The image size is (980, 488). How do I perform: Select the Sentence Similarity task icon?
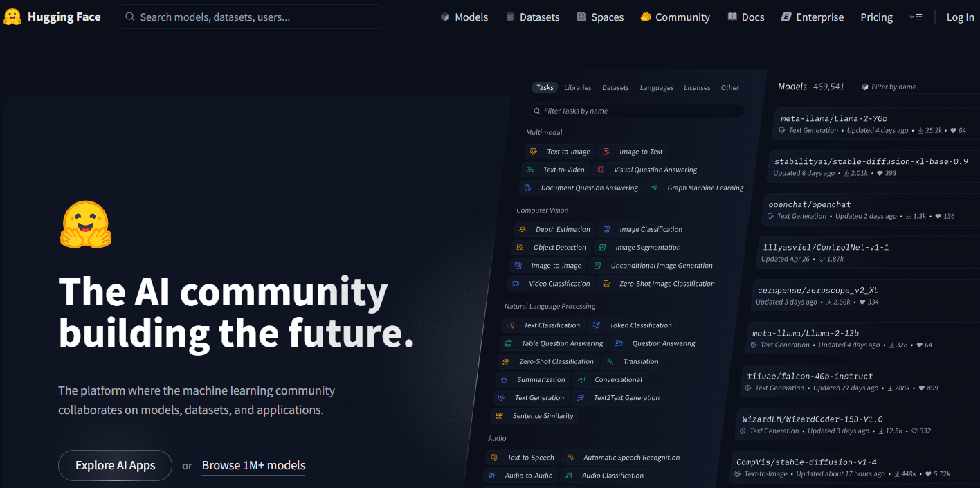coord(500,415)
